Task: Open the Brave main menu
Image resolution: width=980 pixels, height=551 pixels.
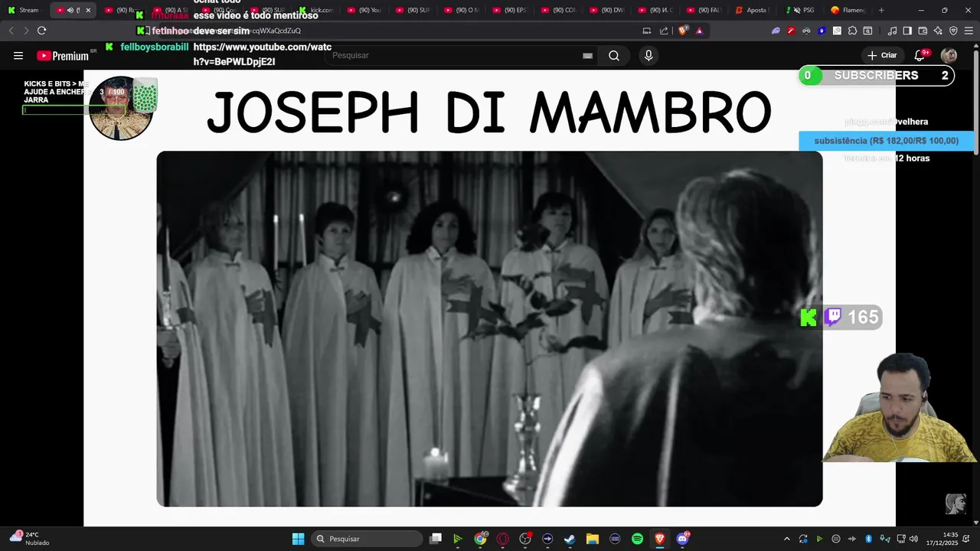Action: [x=969, y=31]
